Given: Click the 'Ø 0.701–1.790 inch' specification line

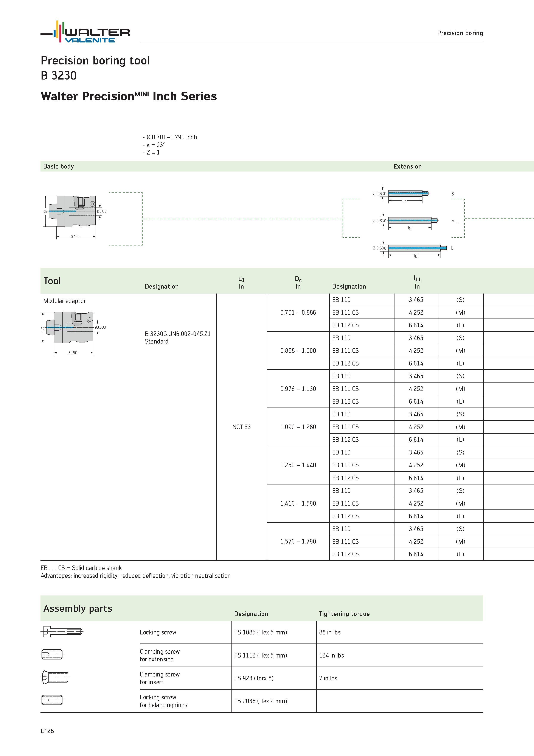Looking at the screenshot, I should [x=170, y=137].
